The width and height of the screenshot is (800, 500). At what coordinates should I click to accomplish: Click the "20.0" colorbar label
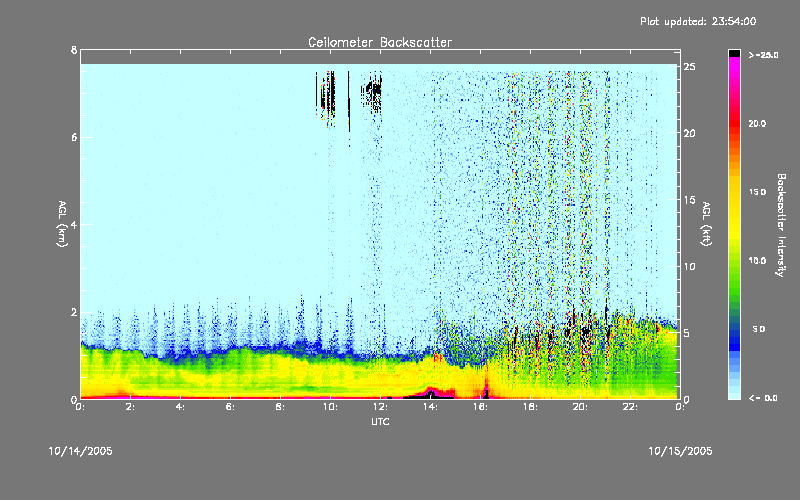tap(757, 123)
